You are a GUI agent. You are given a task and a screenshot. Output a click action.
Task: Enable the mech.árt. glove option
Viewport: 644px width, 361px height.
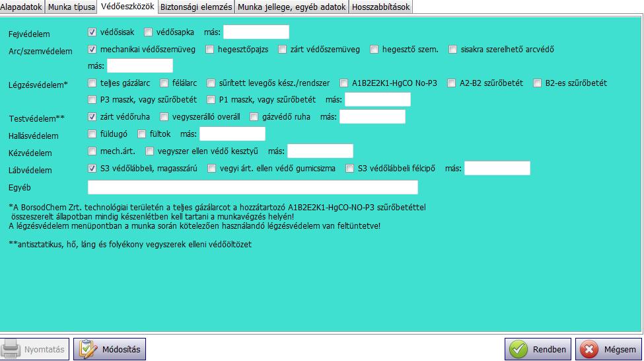pyautogui.click(x=92, y=151)
